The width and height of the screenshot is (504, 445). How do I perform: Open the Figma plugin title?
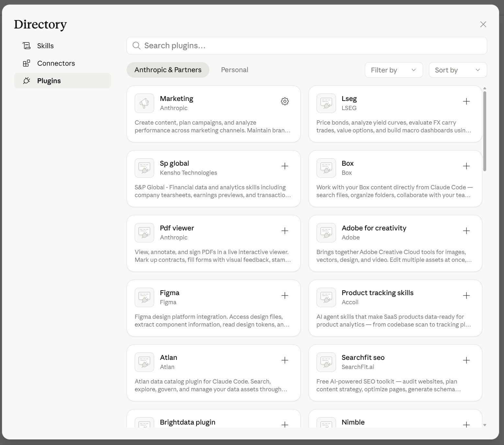tap(170, 293)
